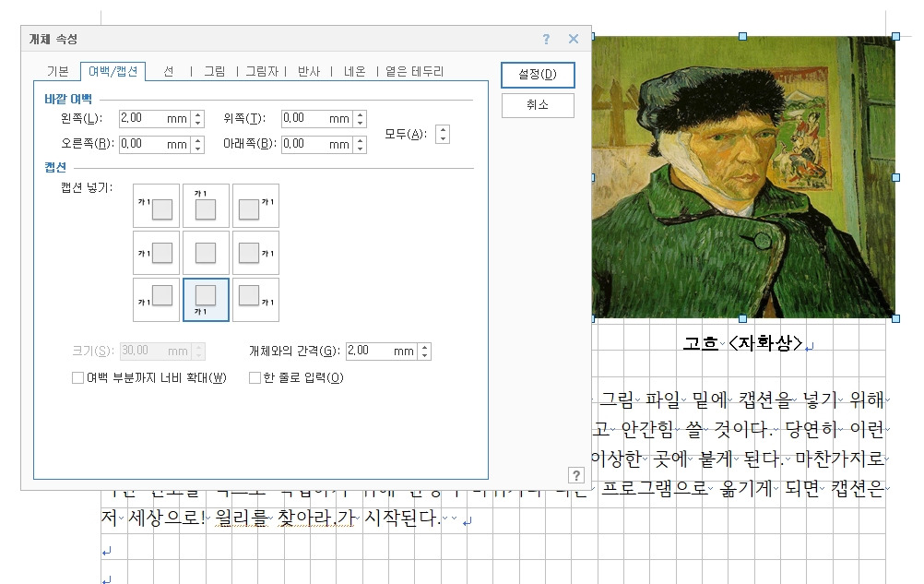The width and height of the screenshot is (924, 584).
Task: Select caption position top-left side option
Action: (x=156, y=206)
